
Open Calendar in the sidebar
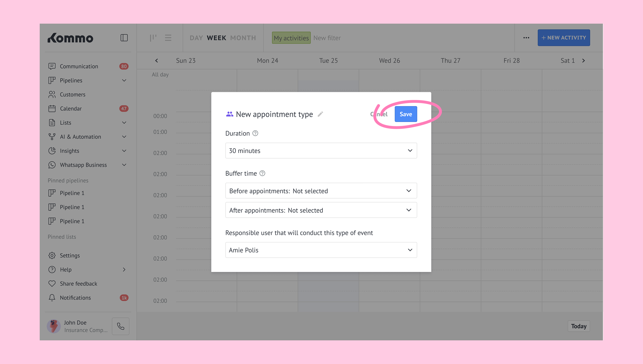click(71, 108)
